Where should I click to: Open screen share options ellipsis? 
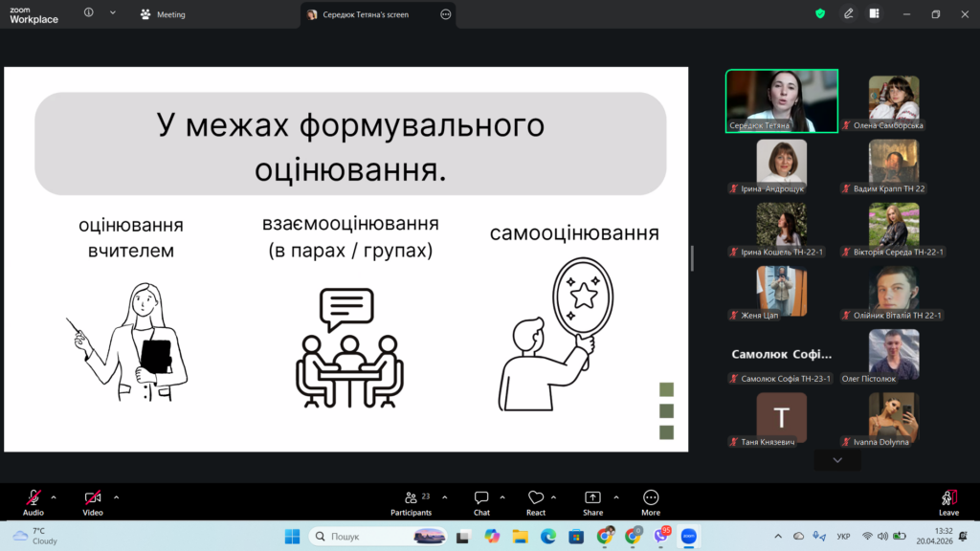pyautogui.click(x=445, y=14)
